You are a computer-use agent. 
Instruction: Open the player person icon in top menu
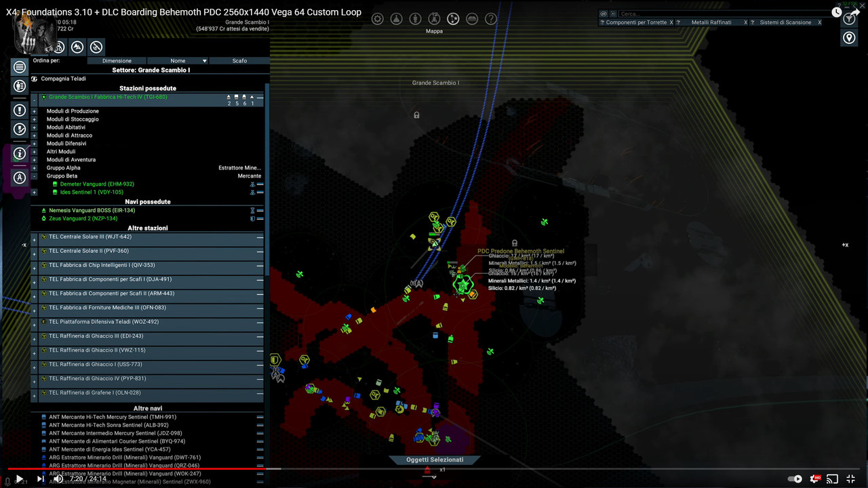pos(416,19)
